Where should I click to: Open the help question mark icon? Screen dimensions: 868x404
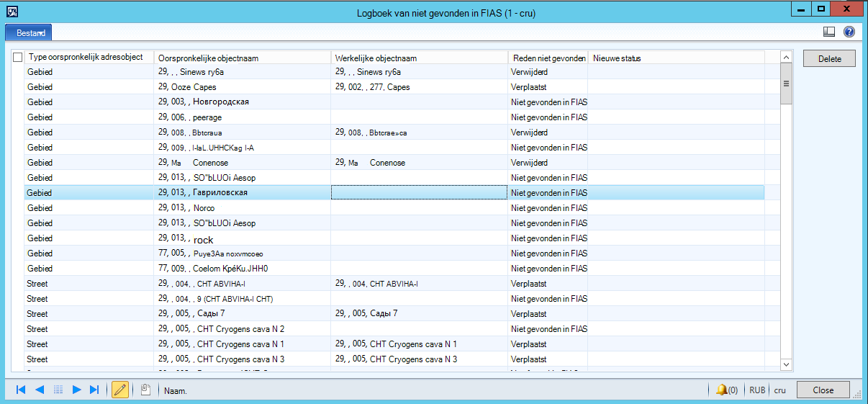pyautogui.click(x=849, y=32)
